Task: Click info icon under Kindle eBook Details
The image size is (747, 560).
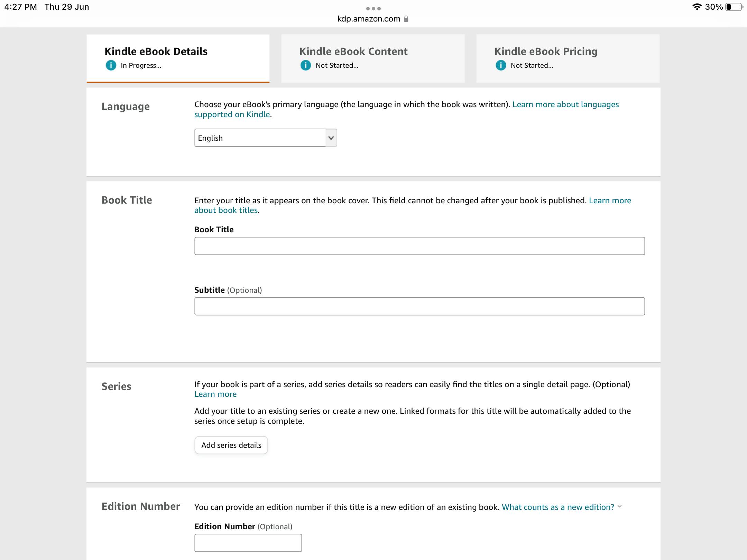Action: (111, 65)
